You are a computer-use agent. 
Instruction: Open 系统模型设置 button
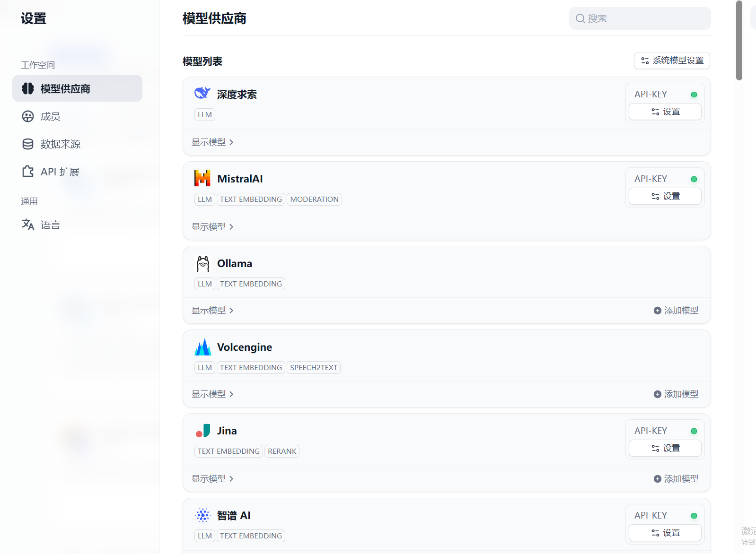click(672, 61)
